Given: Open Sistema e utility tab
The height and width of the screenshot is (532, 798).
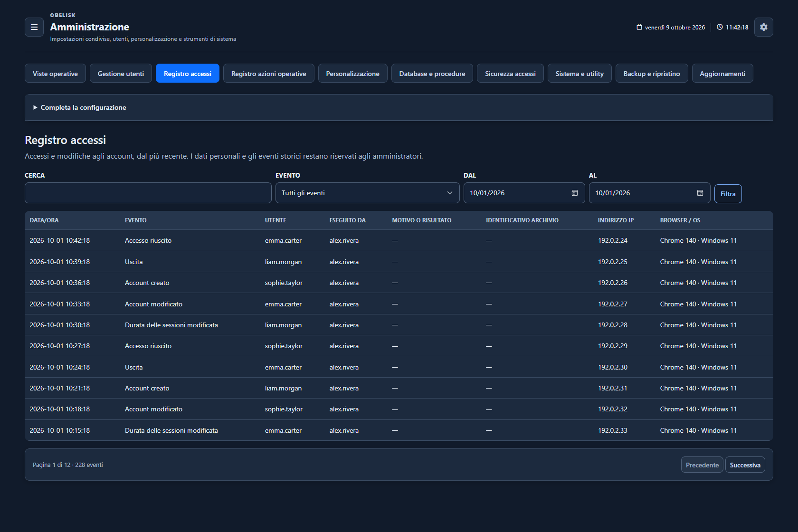Looking at the screenshot, I should (x=579, y=73).
